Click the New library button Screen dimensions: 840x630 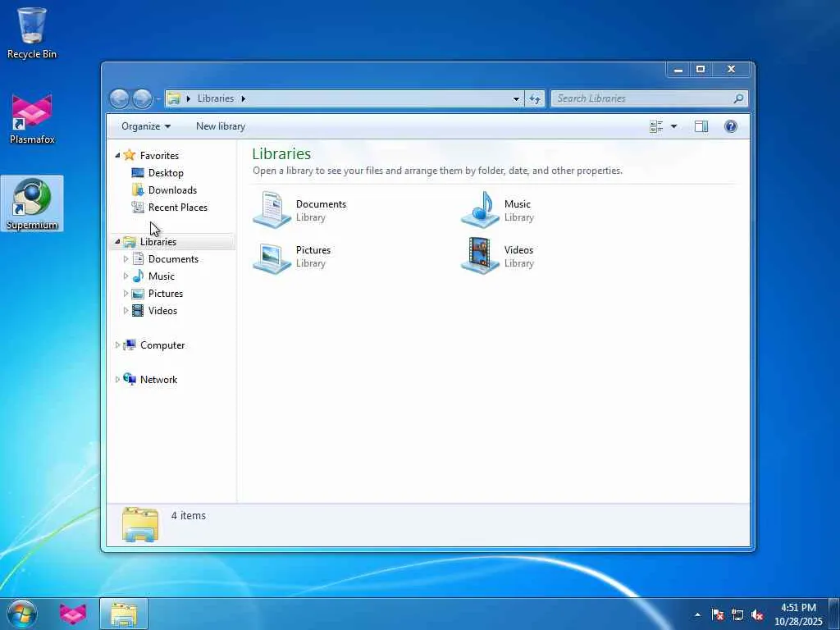pos(221,126)
